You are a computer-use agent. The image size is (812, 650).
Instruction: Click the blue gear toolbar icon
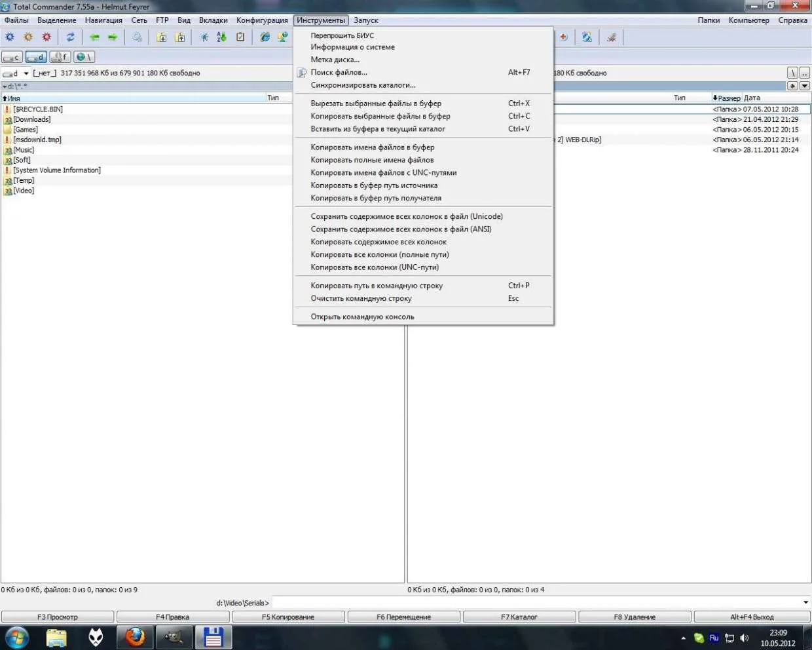click(10, 37)
